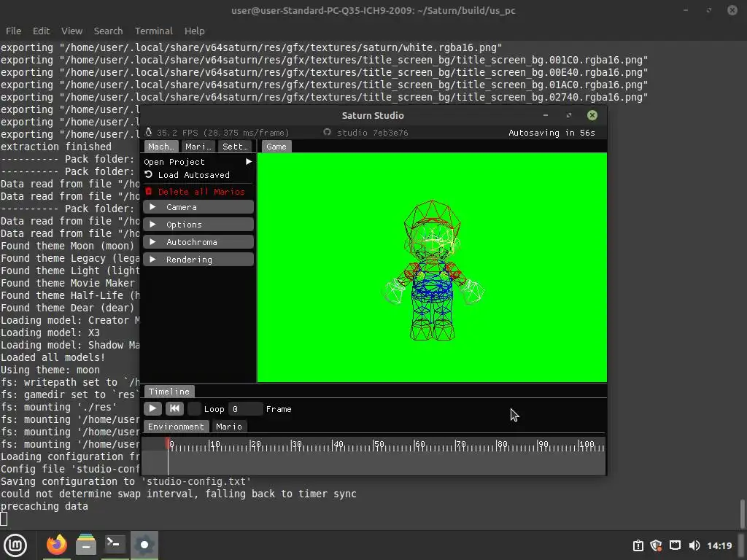Open the Open Project submenu

coord(198,162)
